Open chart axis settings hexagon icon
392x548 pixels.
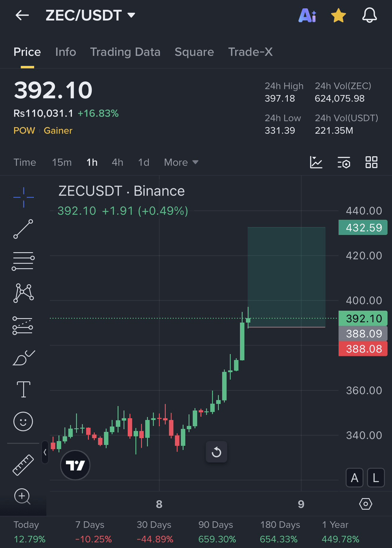click(365, 504)
